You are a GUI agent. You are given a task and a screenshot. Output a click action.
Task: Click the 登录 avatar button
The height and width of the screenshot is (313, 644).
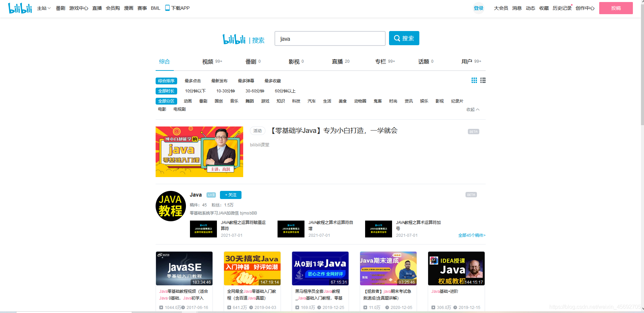click(x=479, y=8)
